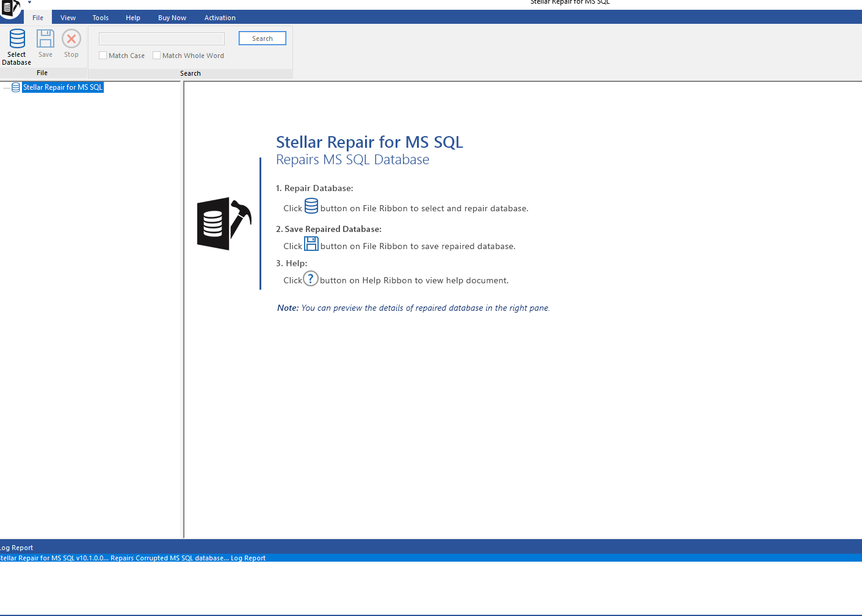Click the Save floppy disk icon

pos(45,38)
